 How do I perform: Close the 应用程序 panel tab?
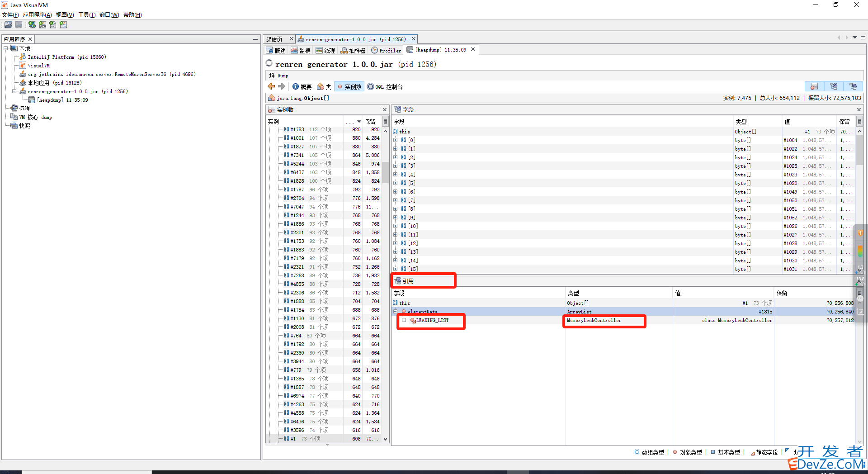pos(30,39)
